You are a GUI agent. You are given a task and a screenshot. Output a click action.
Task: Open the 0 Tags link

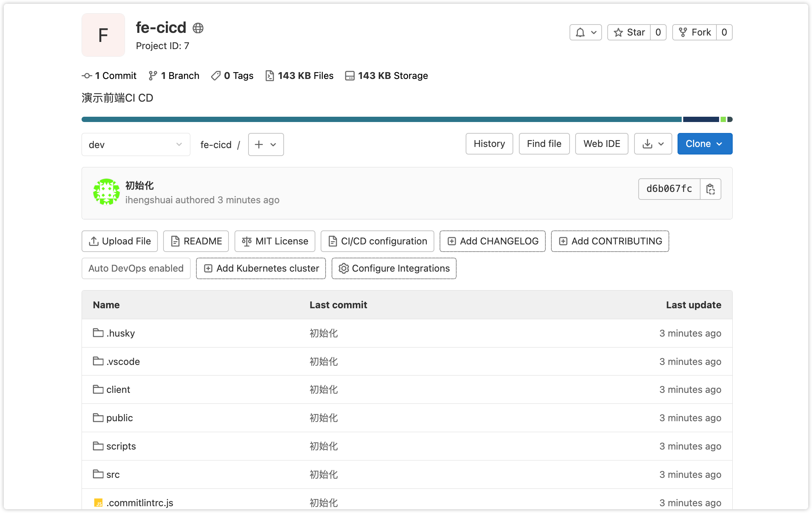[232, 76]
